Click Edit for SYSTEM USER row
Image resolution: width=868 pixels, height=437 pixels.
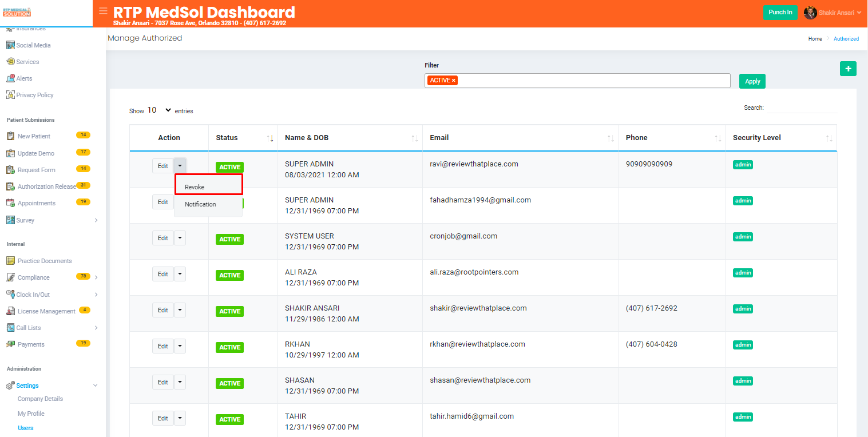tap(163, 238)
